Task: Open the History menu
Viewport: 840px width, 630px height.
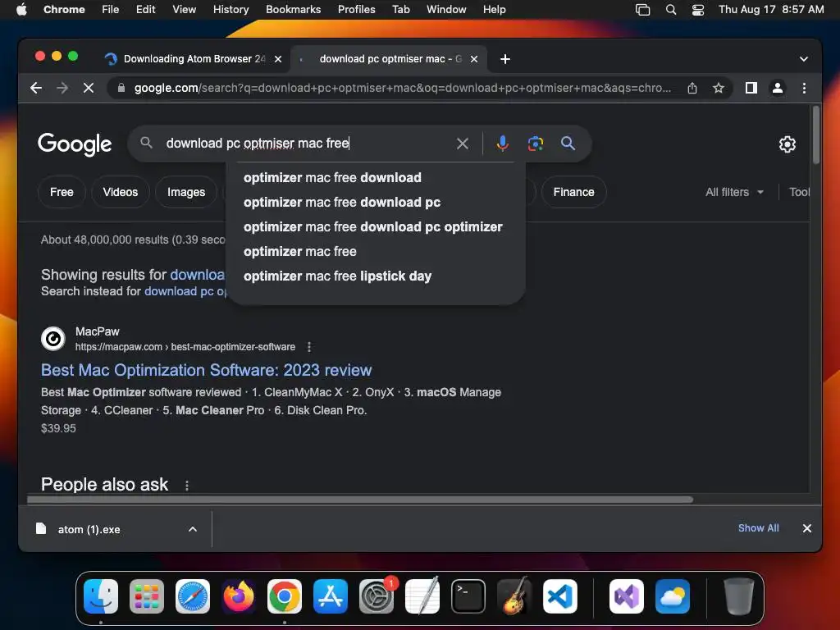Action: 231,10
